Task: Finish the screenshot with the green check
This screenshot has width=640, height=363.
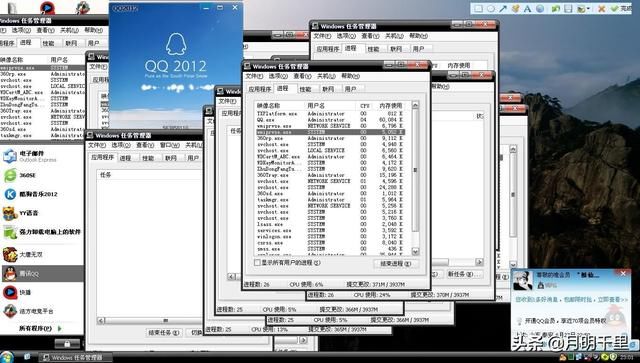Action: coord(614,8)
